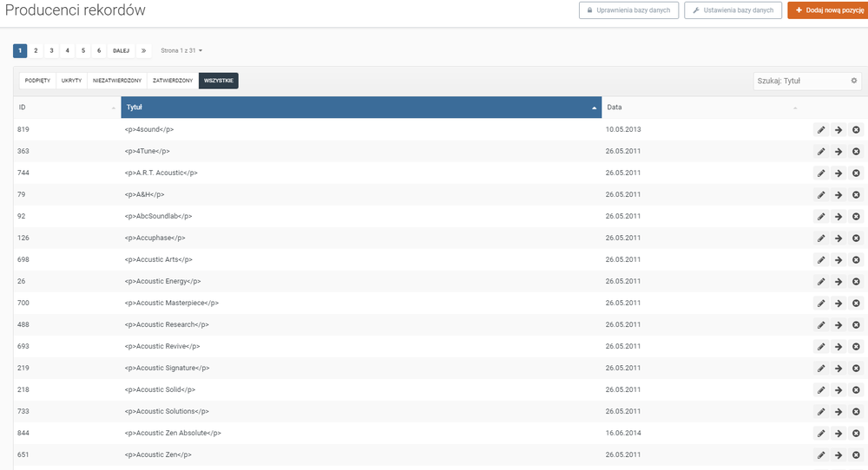Click the 'Szukaj: Tytuł' search input
Screen dimensions: 868x470
tap(800, 81)
